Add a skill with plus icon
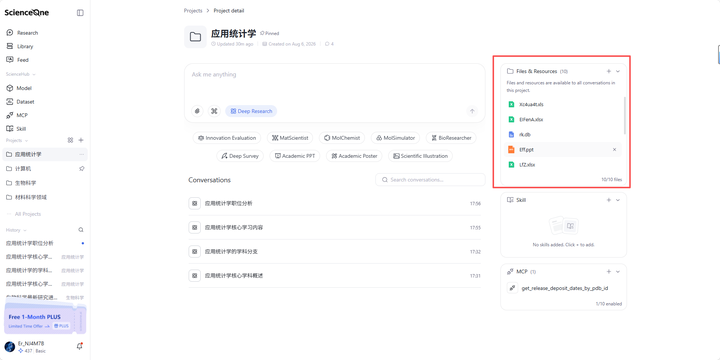The width and height of the screenshot is (720, 360). pyautogui.click(x=609, y=200)
